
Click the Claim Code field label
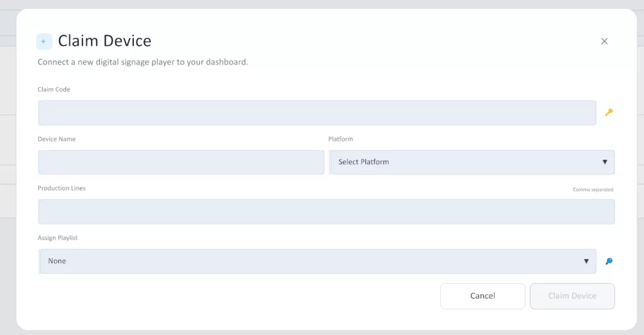(54, 89)
